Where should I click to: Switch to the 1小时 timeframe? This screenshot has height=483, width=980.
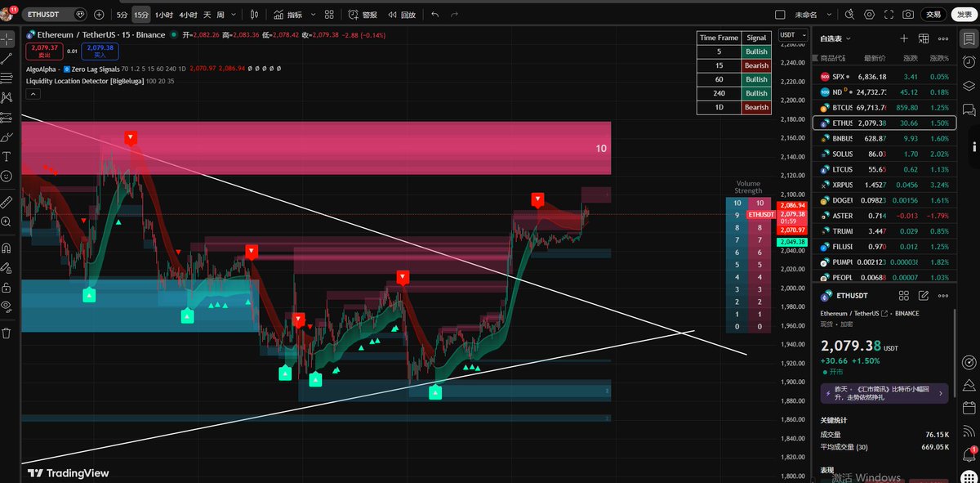165,15
